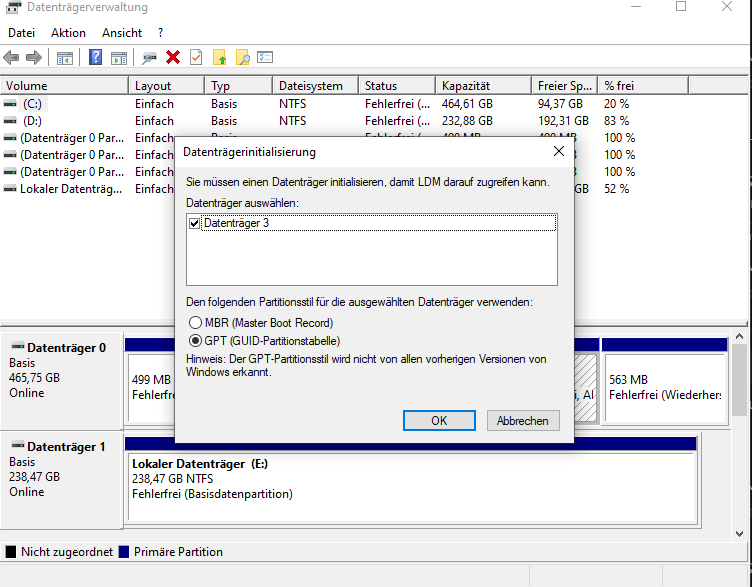The height and width of the screenshot is (587, 752).
Task: Open the blue Help toolbar icon
Action: [x=95, y=58]
